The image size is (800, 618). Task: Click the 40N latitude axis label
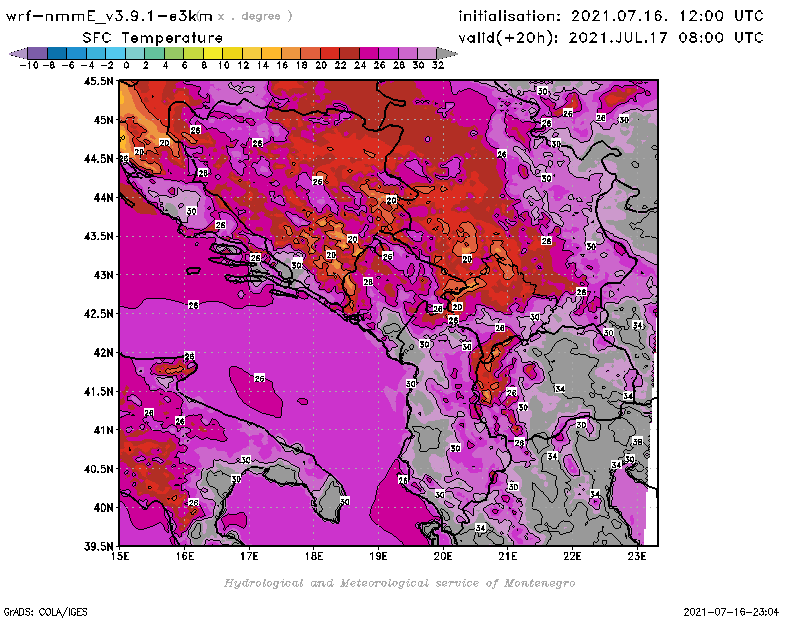tap(103, 508)
